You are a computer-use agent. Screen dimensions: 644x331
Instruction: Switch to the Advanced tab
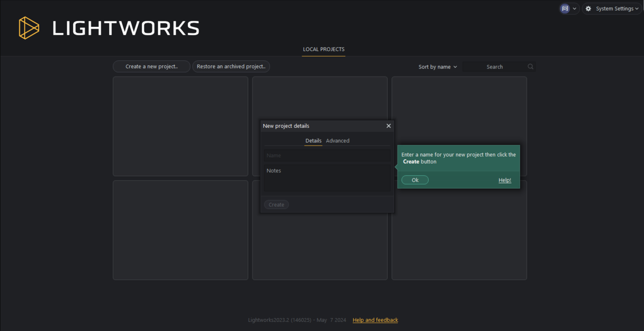click(338, 141)
